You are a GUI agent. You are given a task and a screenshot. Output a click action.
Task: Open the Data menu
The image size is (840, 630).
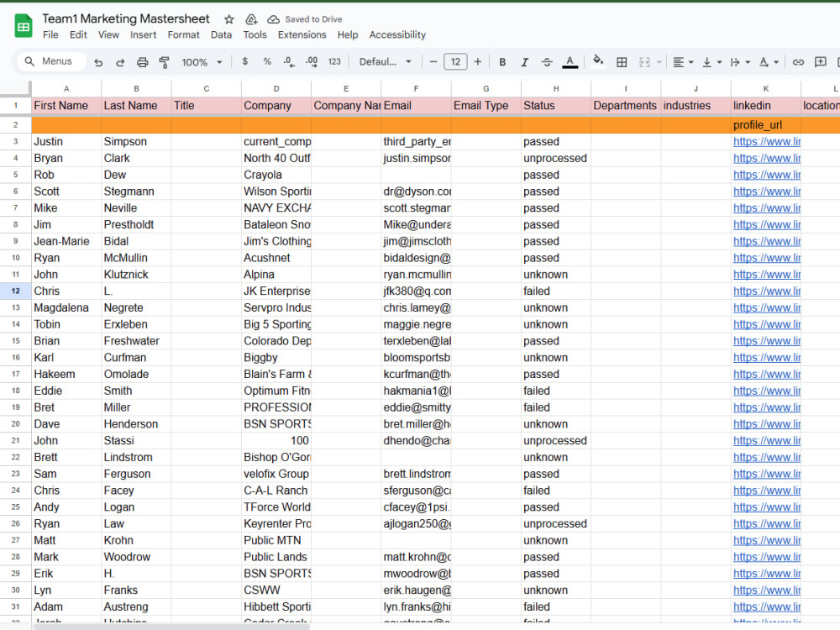point(221,34)
